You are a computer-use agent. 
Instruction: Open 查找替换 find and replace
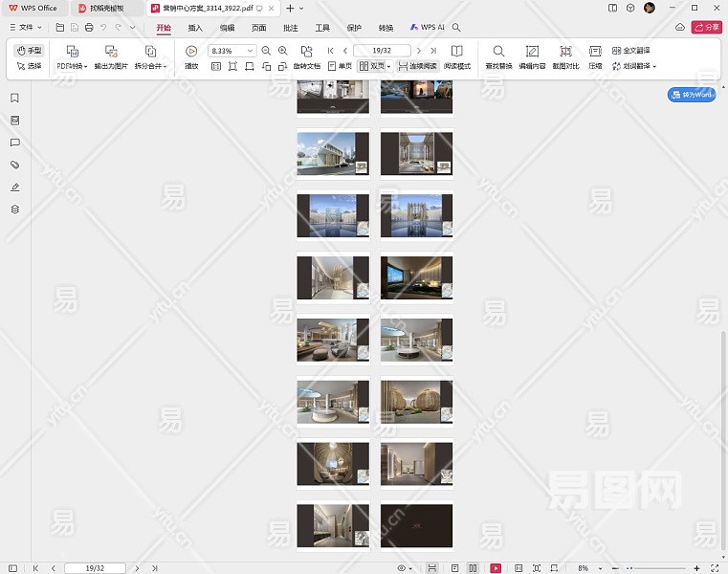[x=498, y=51]
